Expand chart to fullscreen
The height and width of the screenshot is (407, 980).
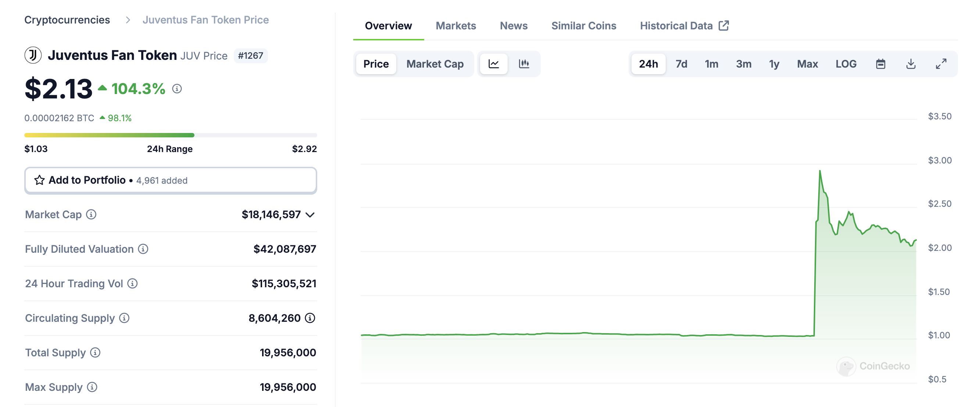[941, 64]
